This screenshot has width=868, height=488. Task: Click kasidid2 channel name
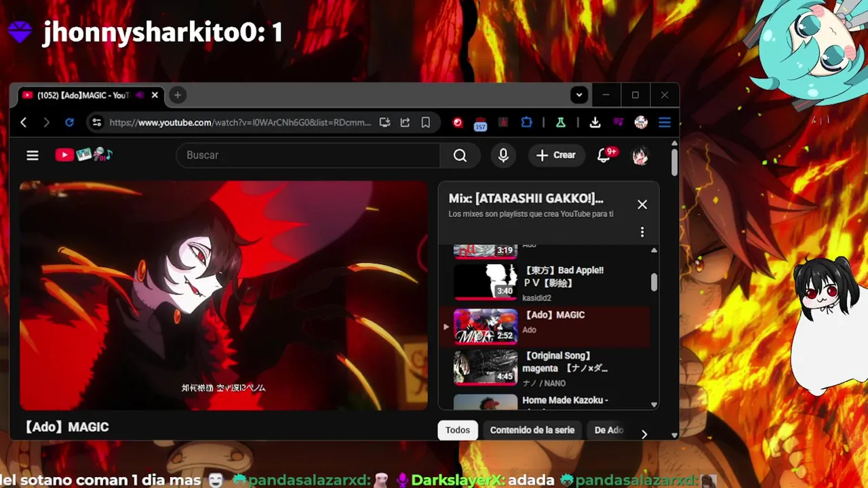pos(536,298)
